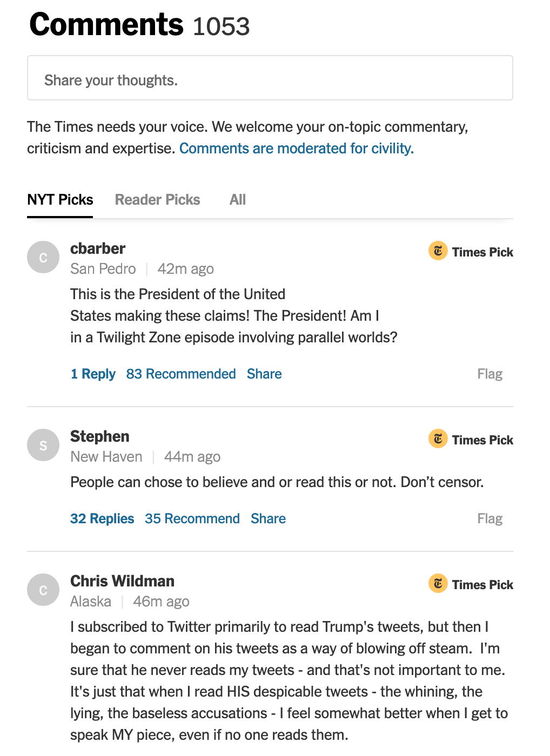550x756 pixels.
Task: Flag cbarber's comment
Action: pos(489,374)
